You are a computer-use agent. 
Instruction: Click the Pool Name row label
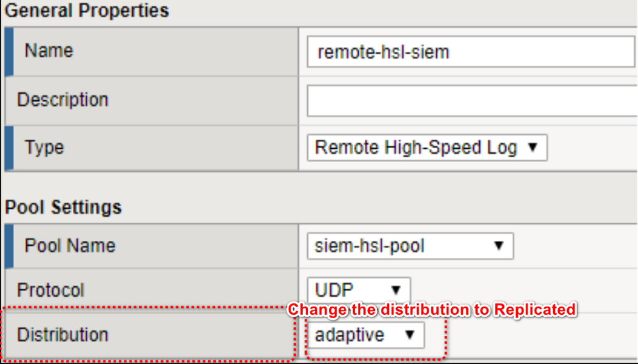pos(70,246)
